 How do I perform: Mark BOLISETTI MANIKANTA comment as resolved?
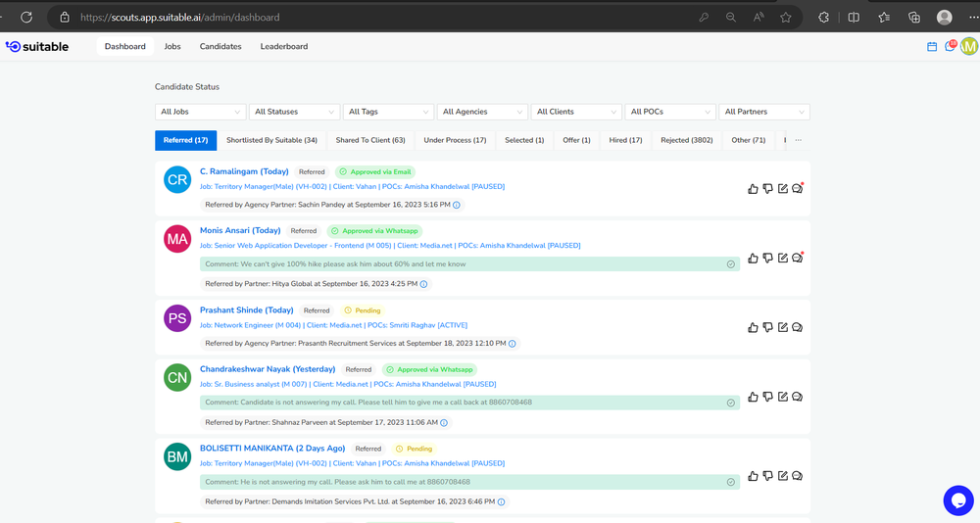pyautogui.click(x=731, y=483)
